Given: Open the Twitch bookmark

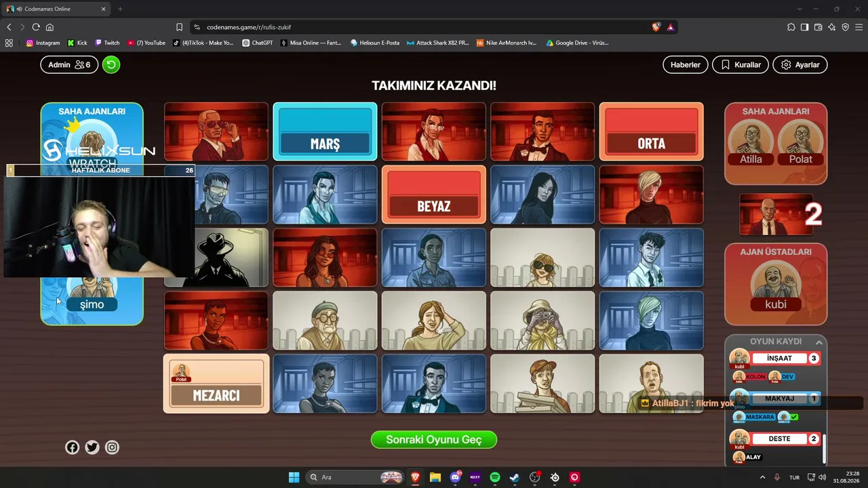Looking at the screenshot, I should (x=107, y=43).
